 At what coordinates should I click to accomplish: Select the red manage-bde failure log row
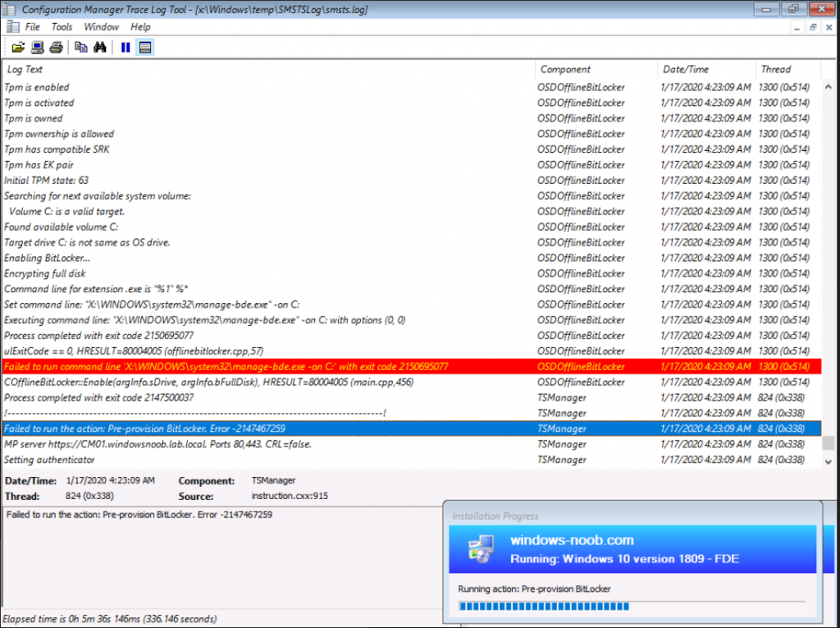(x=271, y=366)
